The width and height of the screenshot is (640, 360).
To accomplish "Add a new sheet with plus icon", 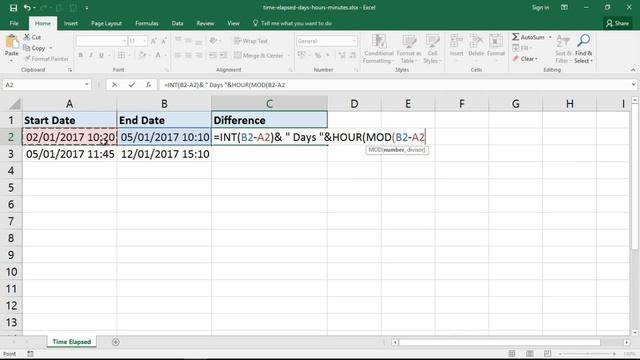I will pos(116,342).
